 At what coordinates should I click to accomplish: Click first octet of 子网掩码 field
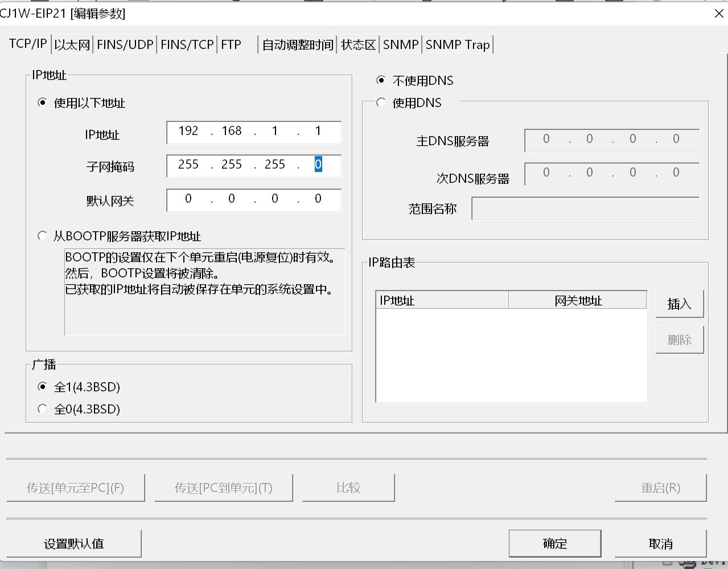point(188,165)
